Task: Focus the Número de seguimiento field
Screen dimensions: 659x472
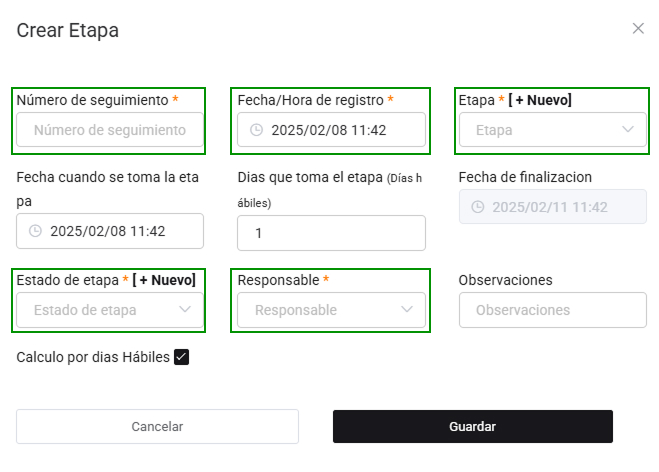Action: pyautogui.click(x=110, y=130)
